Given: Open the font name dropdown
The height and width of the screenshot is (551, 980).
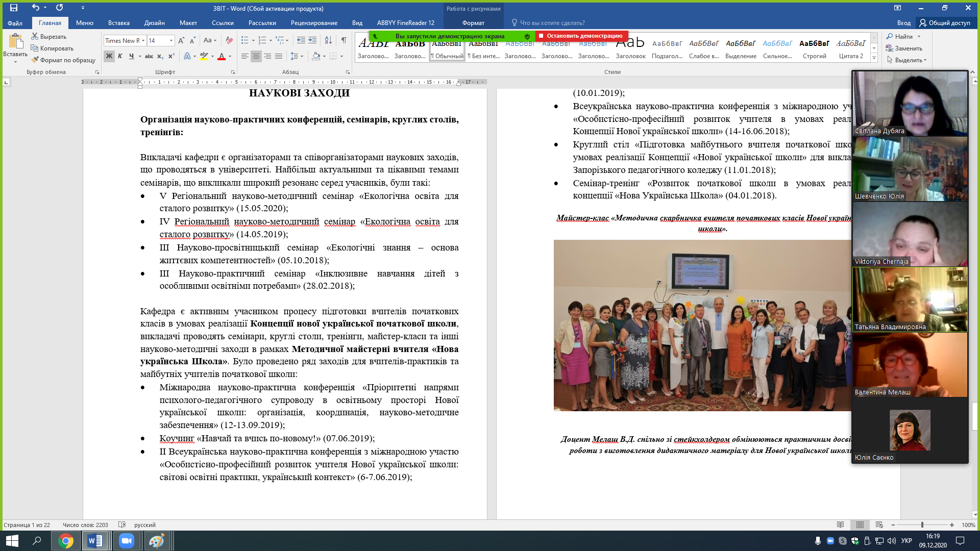Looking at the screenshot, I should [143, 41].
